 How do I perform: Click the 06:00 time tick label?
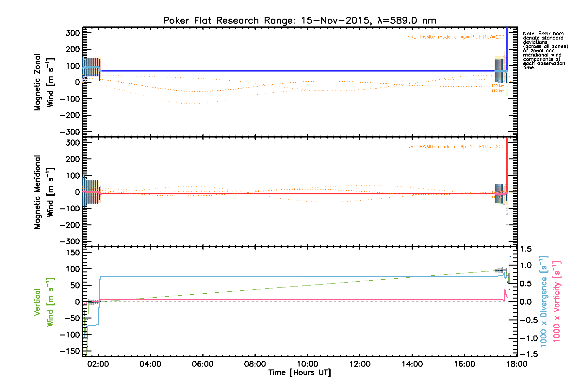203,364
